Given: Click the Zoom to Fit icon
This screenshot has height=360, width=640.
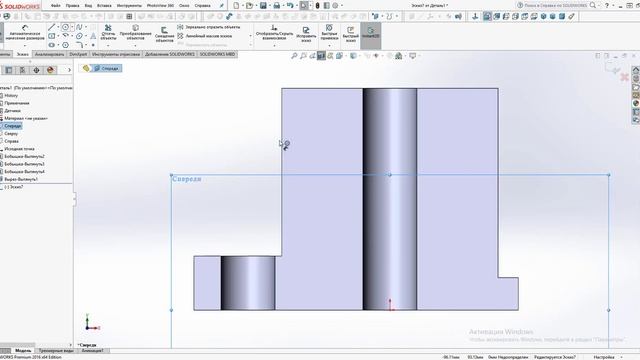Looking at the screenshot, I should click(x=294, y=56).
